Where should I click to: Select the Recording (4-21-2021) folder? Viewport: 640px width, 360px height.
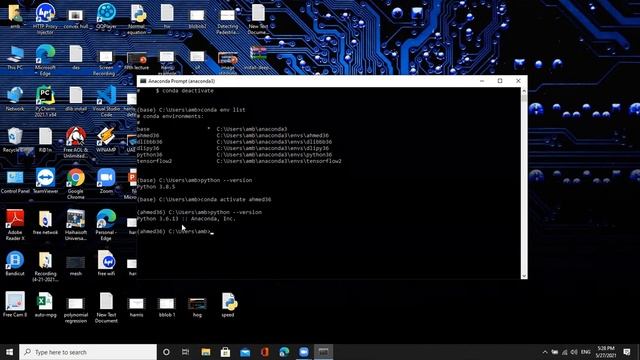tap(45, 267)
